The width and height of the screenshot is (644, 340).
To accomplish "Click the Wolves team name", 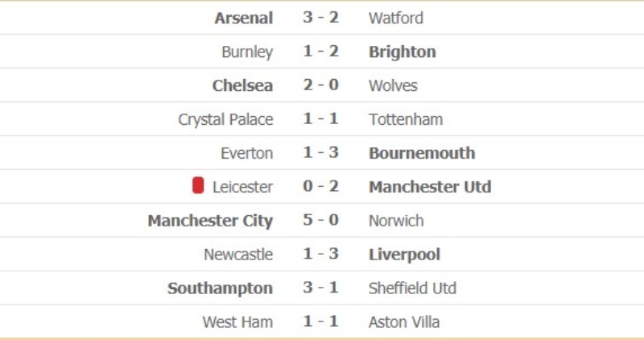I will (393, 85).
